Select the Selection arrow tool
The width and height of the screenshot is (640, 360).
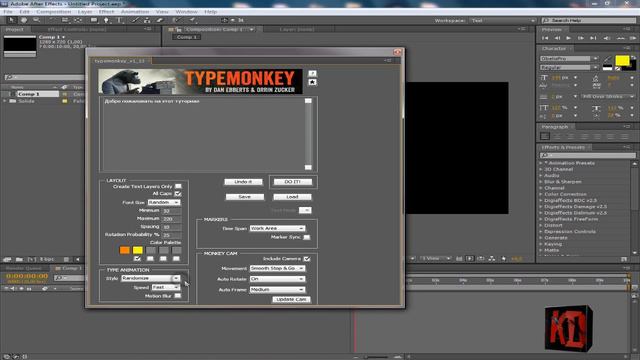coord(11,20)
